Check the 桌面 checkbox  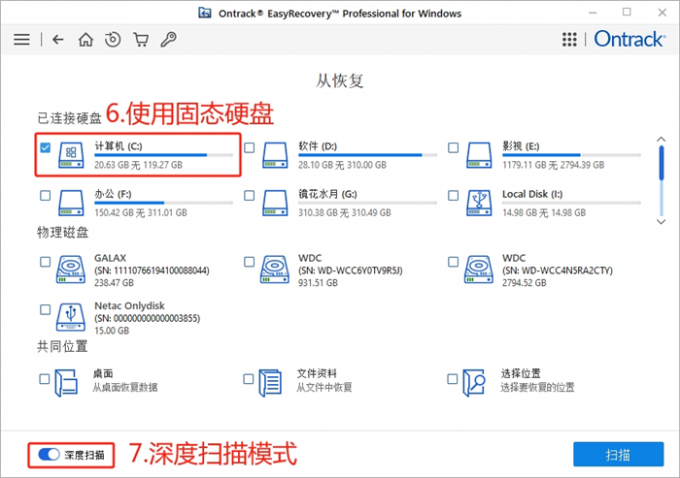[x=44, y=379]
